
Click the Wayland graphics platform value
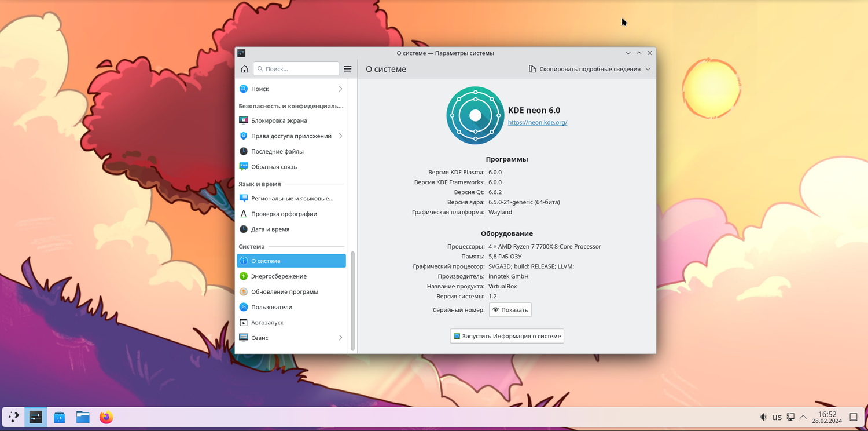[500, 212]
